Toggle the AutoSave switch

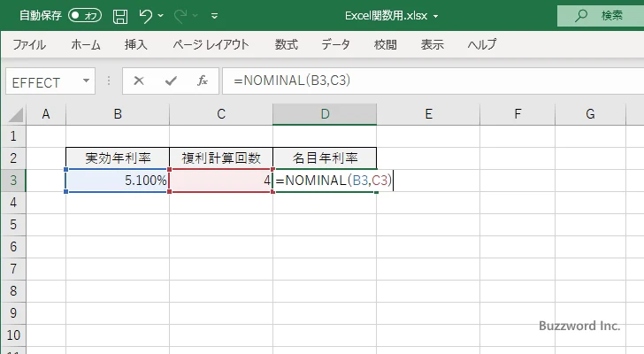pyautogui.click(x=85, y=16)
